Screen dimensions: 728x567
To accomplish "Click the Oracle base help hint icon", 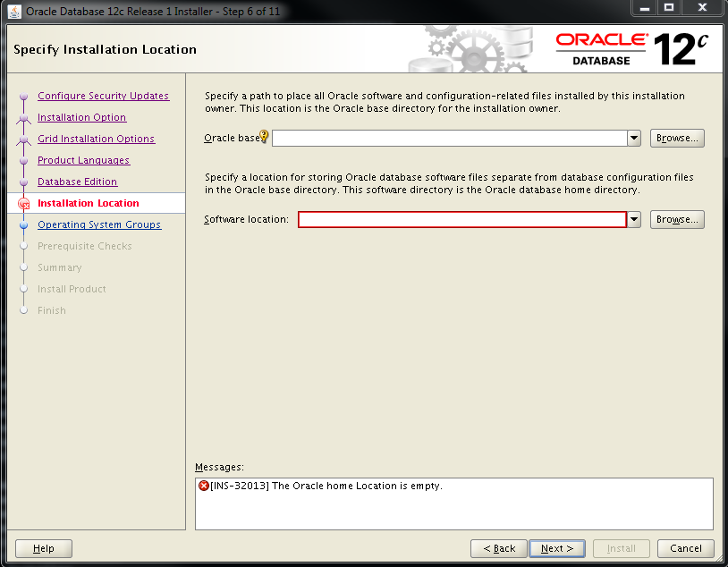I will click(x=264, y=136).
